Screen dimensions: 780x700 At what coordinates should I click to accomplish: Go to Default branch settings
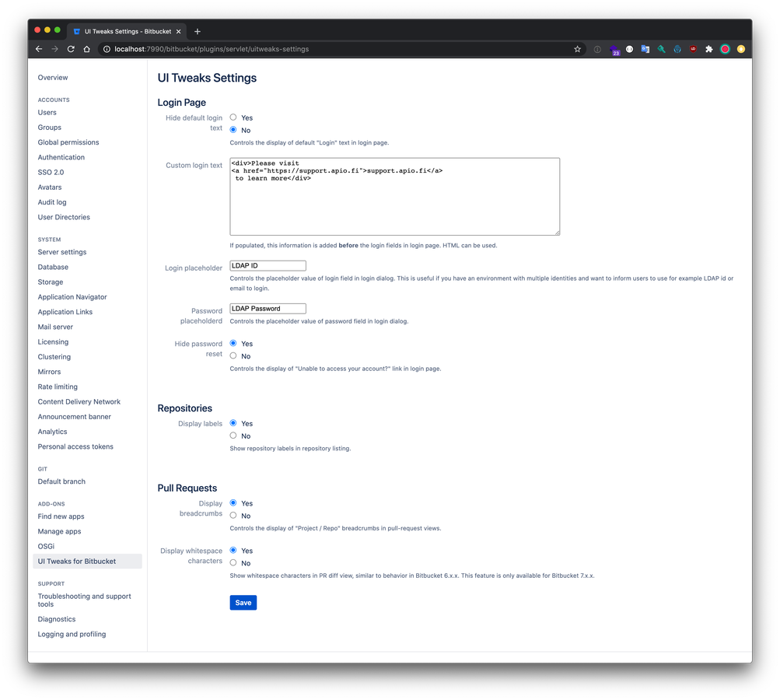(61, 481)
